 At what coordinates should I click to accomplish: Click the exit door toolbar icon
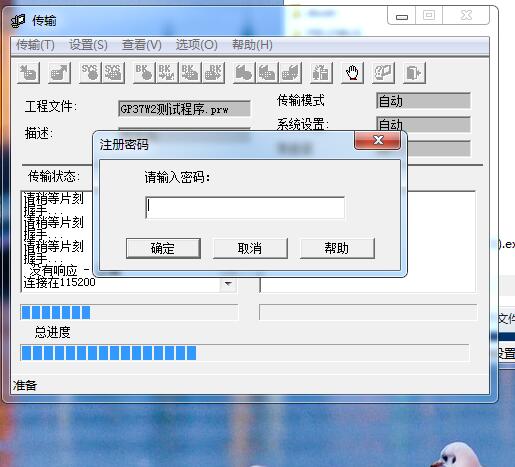tap(414, 73)
